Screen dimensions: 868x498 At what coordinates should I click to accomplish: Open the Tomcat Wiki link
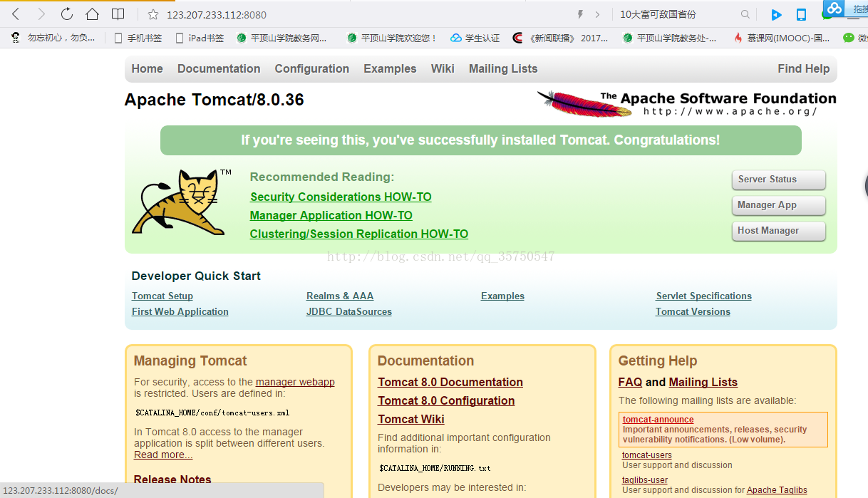point(411,419)
